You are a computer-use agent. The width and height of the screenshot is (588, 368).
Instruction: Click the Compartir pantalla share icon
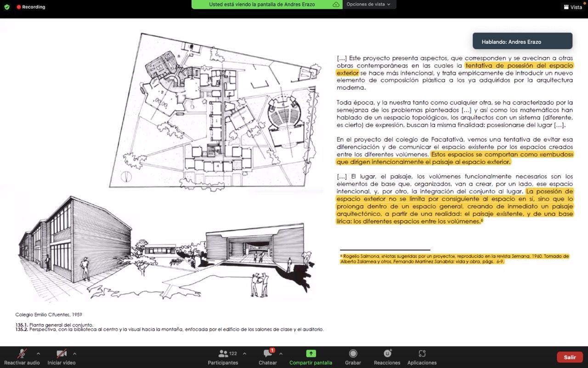tap(311, 353)
